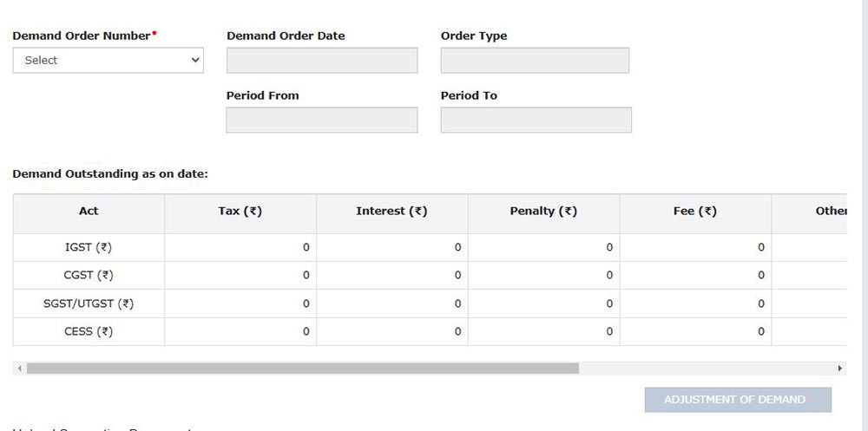Click the CESS Fee amount cell
The image size is (868, 431).
[695, 332]
